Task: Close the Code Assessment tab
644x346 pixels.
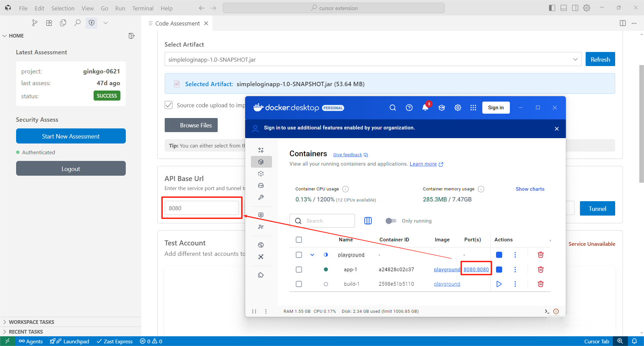Action: pos(206,23)
